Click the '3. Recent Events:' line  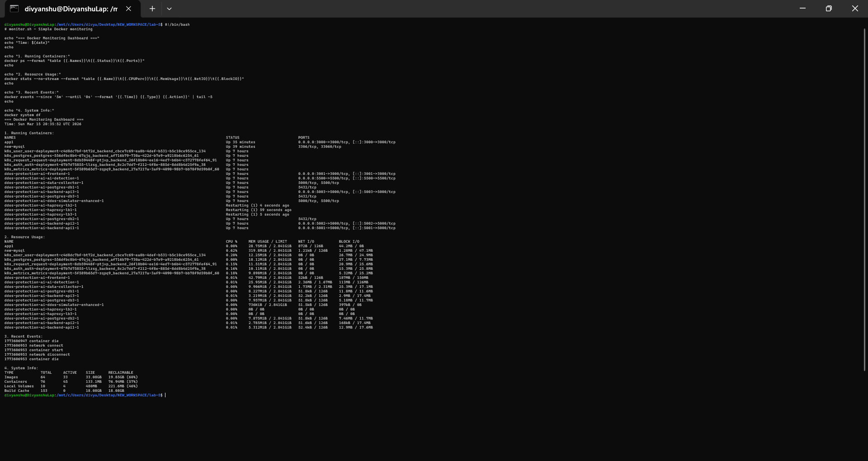(23, 336)
